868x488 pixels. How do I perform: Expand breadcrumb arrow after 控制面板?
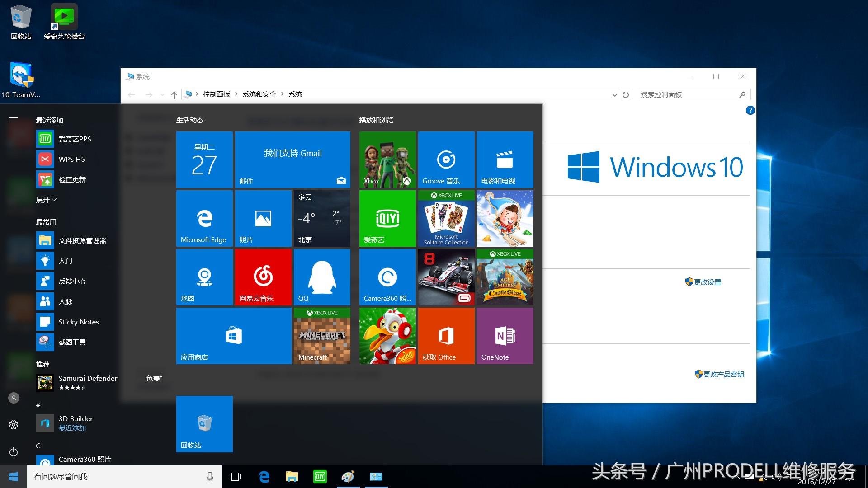[236, 94]
